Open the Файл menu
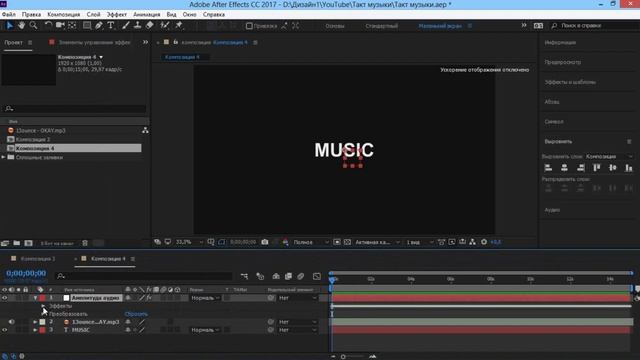This screenshot has width=640, height=360. point(9,14)
